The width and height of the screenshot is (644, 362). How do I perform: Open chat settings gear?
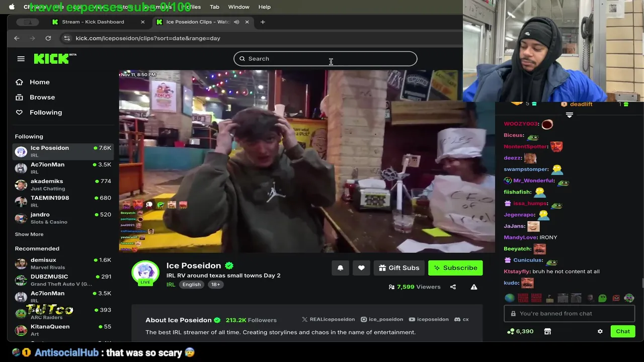click(600, 331)
